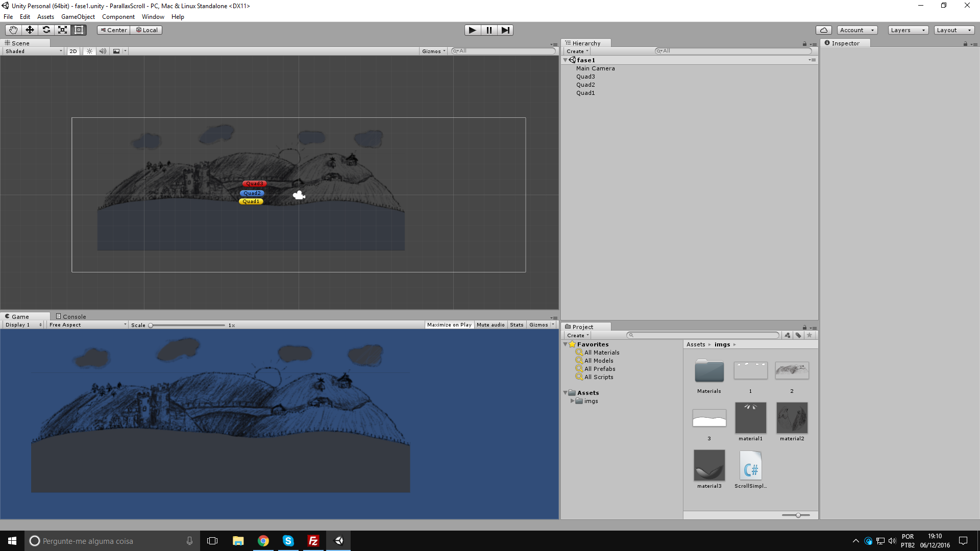The height and width of the screenshot is (551, 980).
Task: Open the GameObject menu
Action: pos(78,17)
